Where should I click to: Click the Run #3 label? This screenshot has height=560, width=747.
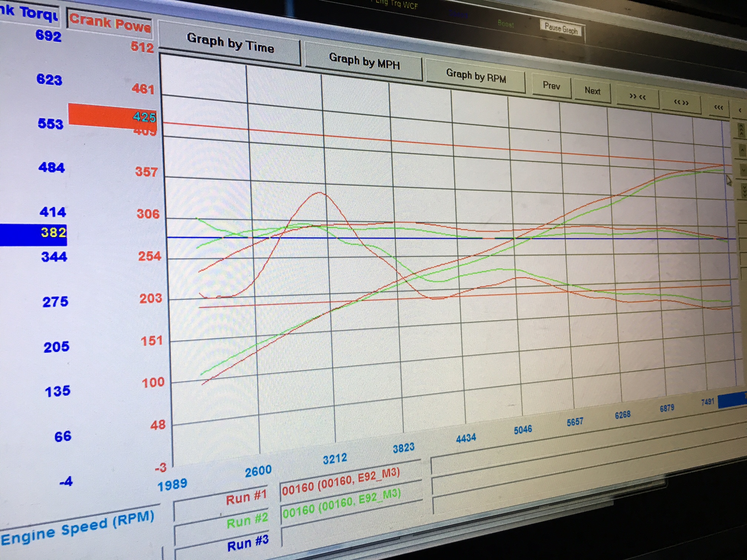pos(248,543)
